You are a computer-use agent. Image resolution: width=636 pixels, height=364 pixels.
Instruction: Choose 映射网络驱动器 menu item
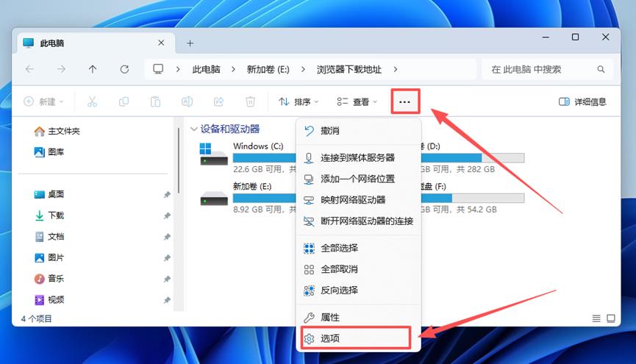pos(359,200)
